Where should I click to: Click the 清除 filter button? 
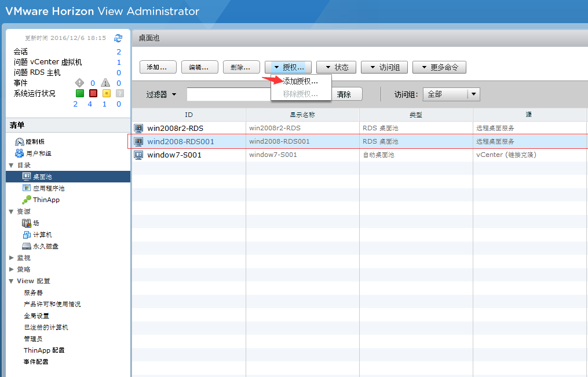coord(347,94)
